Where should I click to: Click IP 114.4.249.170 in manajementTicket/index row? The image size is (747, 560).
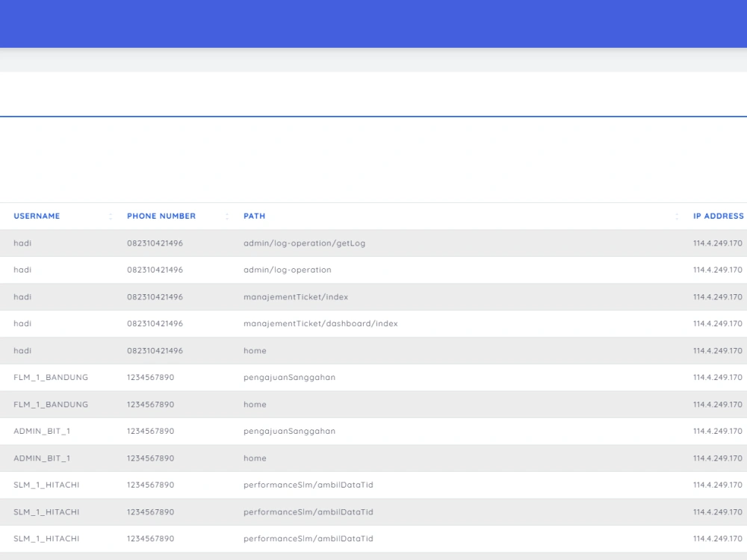click(x=717, y=297)
